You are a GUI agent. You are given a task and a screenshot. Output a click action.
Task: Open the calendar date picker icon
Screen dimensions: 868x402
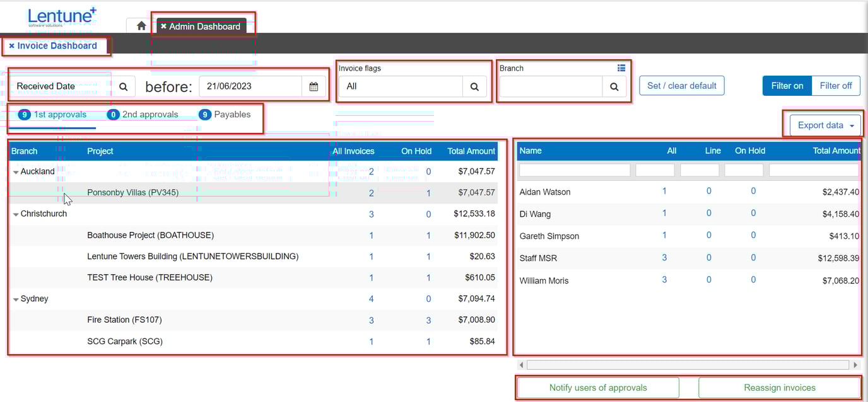[x=314, y=86]
